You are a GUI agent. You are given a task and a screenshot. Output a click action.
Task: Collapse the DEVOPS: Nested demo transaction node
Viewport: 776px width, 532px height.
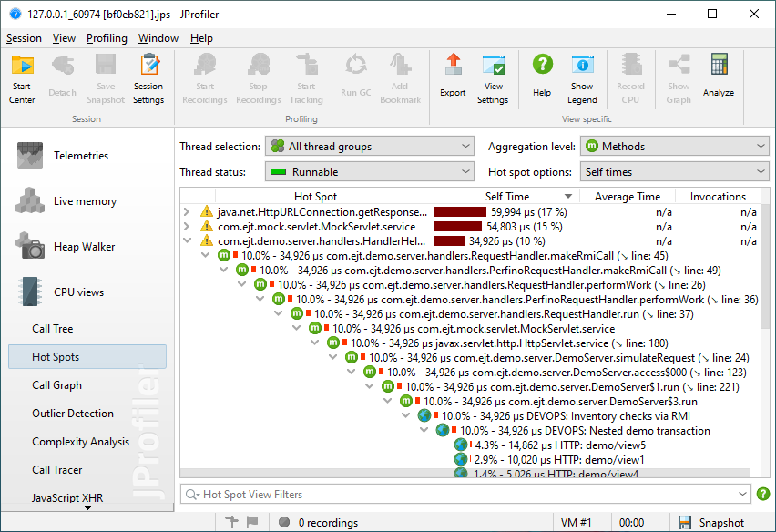pos(424,430)
